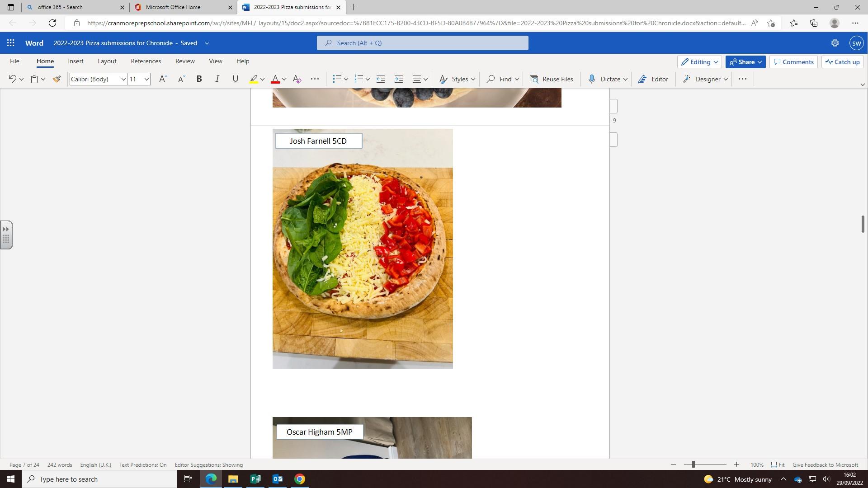This screenshot has width=868, height=488.
Task: Expand the Calibri (Body) font dropdown
Action: (123, 79)
